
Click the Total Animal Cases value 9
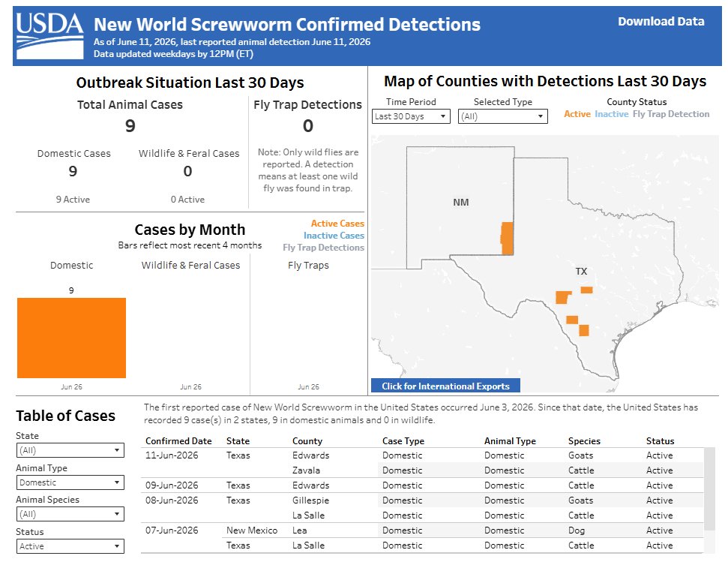[x=130, y=126]
